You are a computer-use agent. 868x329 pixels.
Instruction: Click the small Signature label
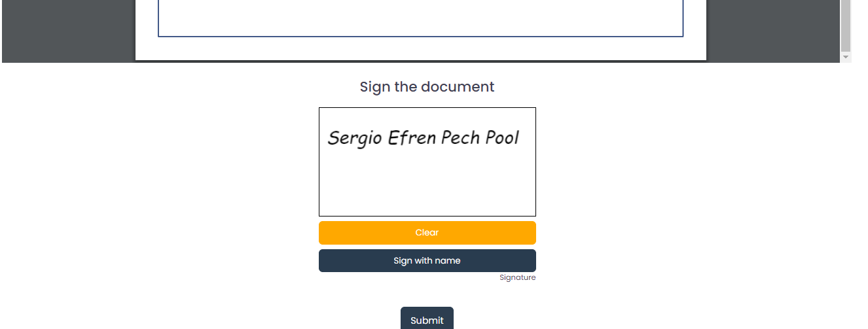pos(517,278)
